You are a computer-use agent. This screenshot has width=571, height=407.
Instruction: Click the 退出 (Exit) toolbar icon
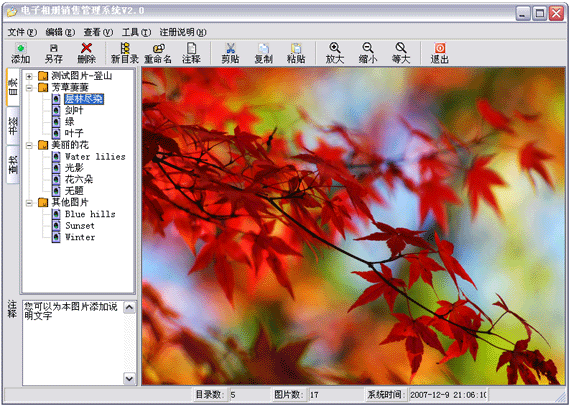coord(440,53)
